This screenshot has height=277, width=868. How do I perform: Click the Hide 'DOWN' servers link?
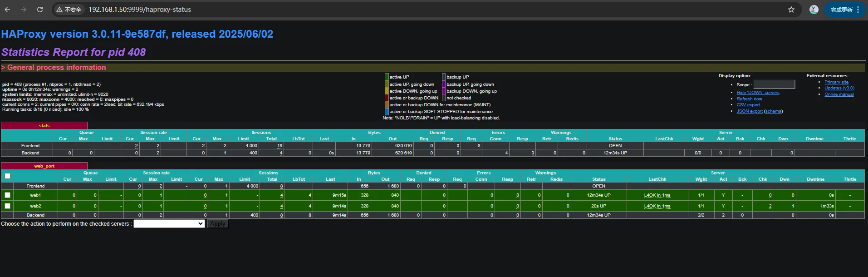[x=758, y=93]
